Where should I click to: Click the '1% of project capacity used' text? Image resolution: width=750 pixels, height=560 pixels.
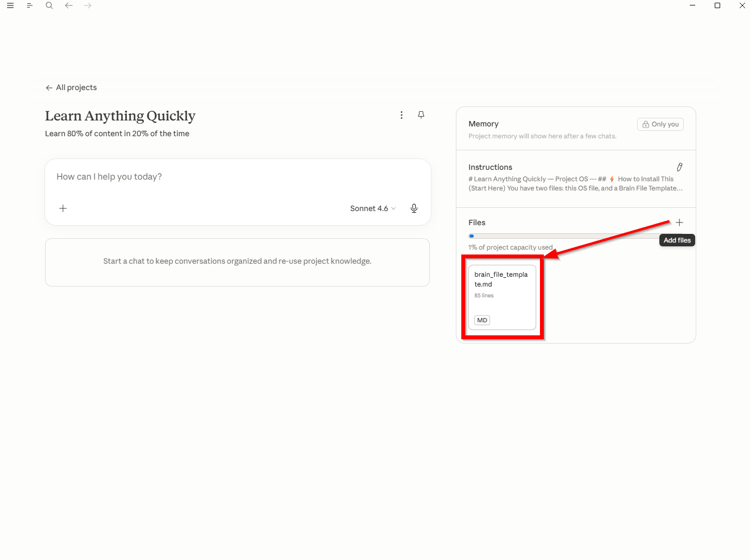point(511,247)
